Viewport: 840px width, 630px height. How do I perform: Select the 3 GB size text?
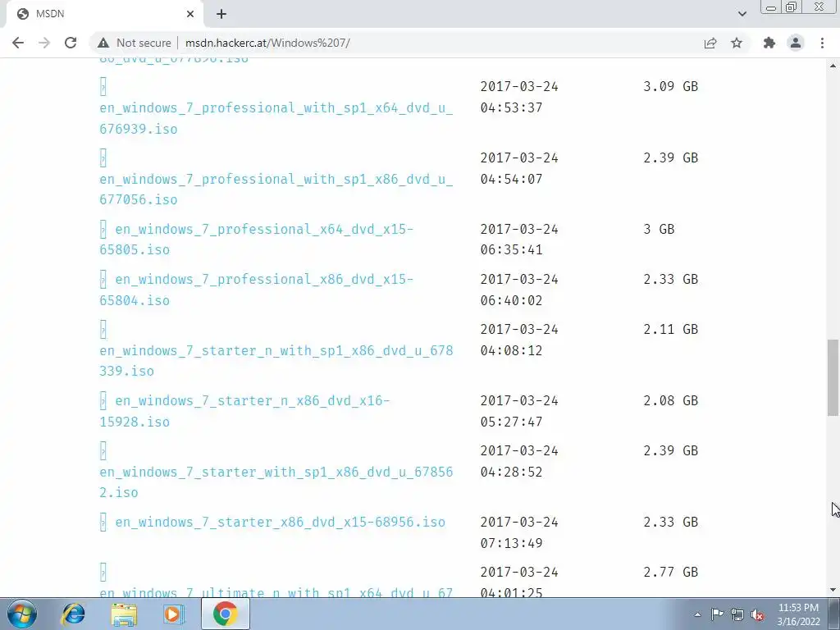tap(659, 230)
